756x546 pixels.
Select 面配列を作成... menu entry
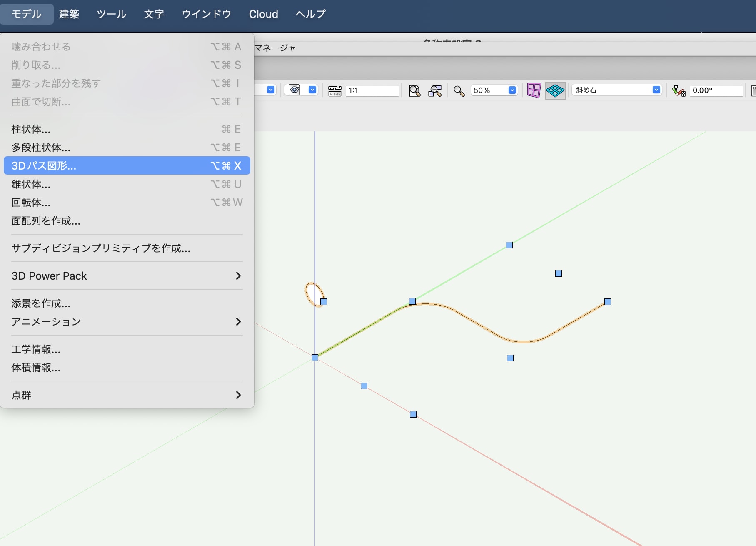127,221
